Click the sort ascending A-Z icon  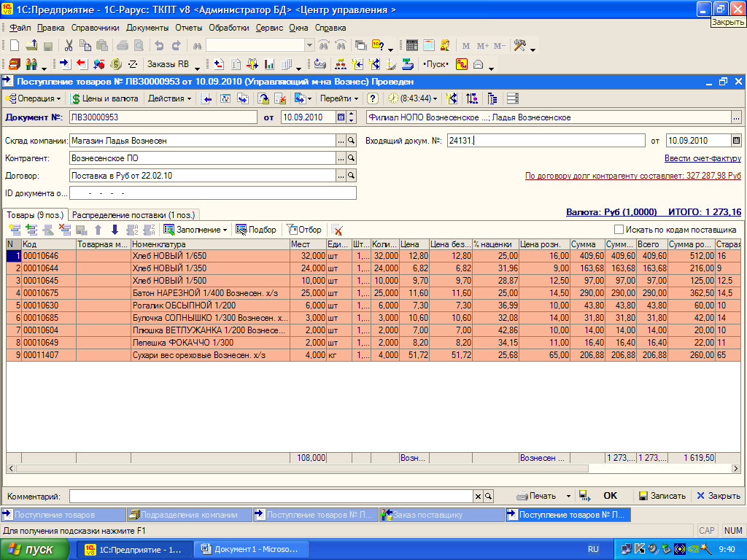pyautogui.click(x=132, y=230)
